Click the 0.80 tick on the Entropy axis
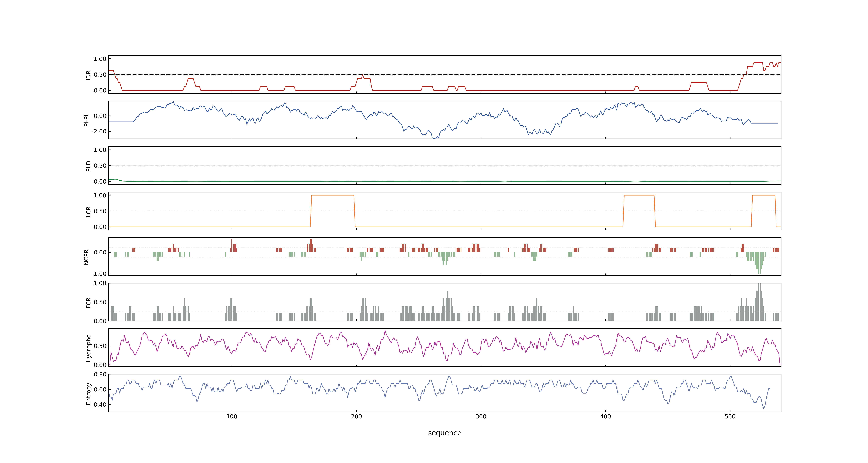 [x=100, y=374]
